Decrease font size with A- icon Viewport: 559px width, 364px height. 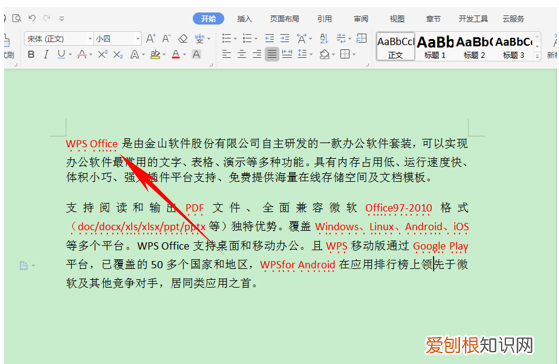(166, 38)
